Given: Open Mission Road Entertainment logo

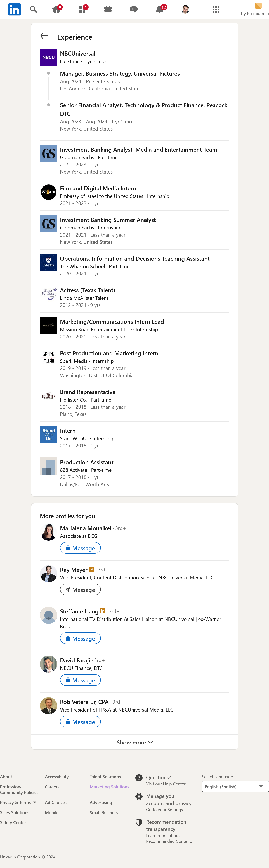Looking at the screenshot, I should click(49, 326).
